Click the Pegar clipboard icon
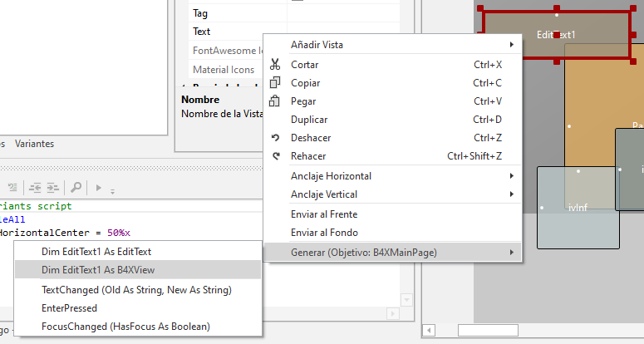 (x=276, y=101)
